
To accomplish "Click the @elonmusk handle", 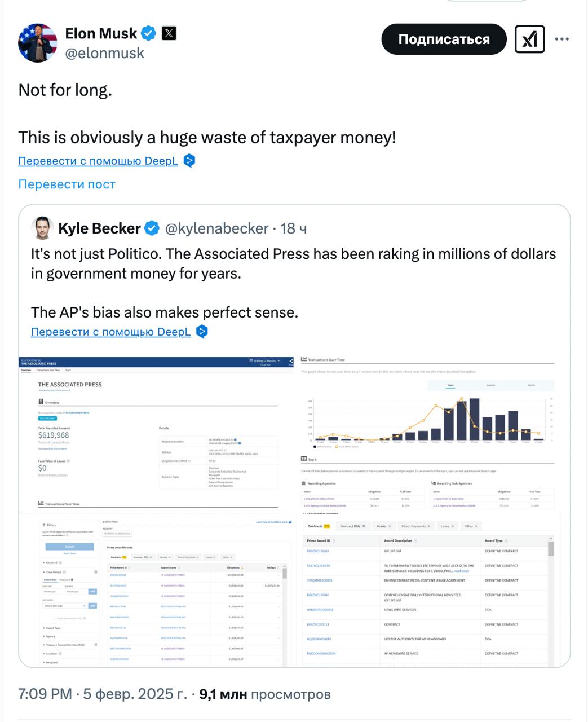I will click(x=105, y=53).
